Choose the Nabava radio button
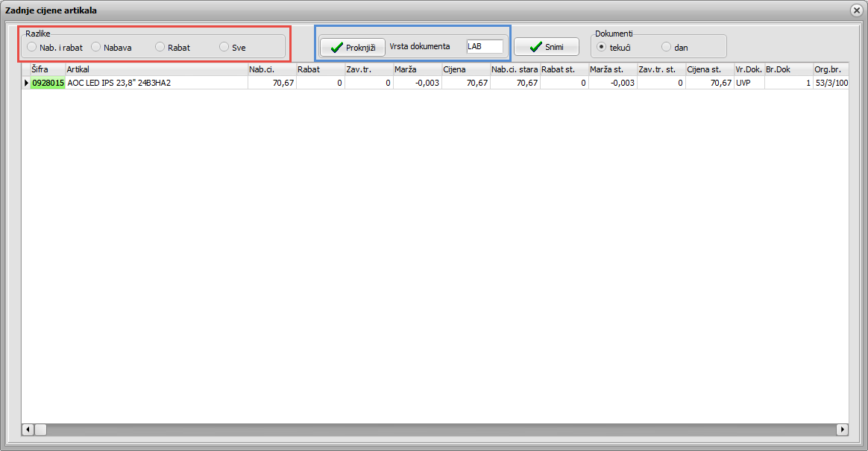The width and height of the screenshot is (868, 451). coord(96,47)
